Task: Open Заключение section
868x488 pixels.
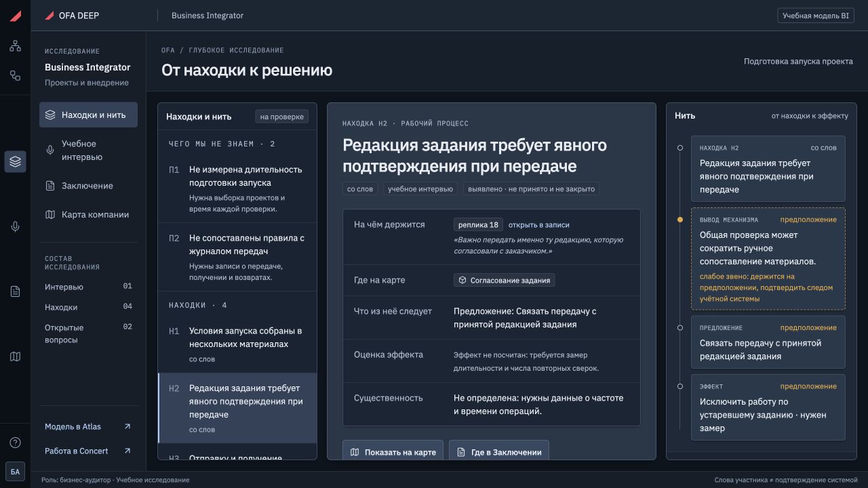Action: [x=88, y=186]
